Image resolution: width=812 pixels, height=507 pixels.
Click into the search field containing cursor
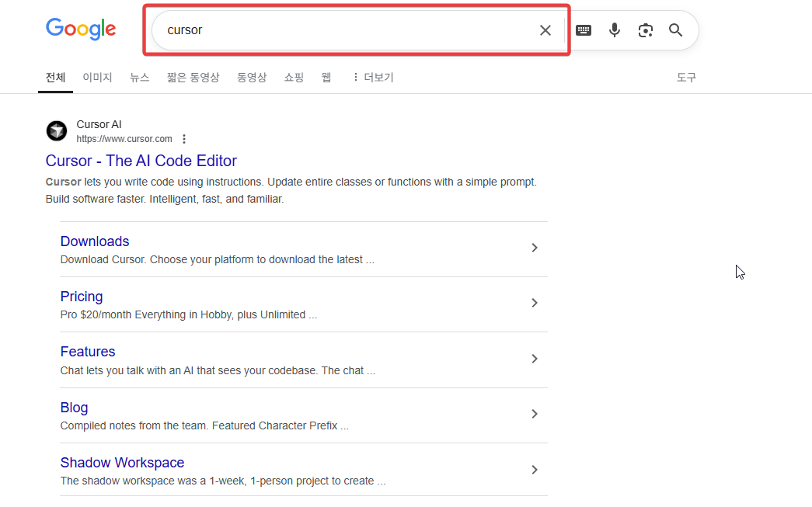347,30
